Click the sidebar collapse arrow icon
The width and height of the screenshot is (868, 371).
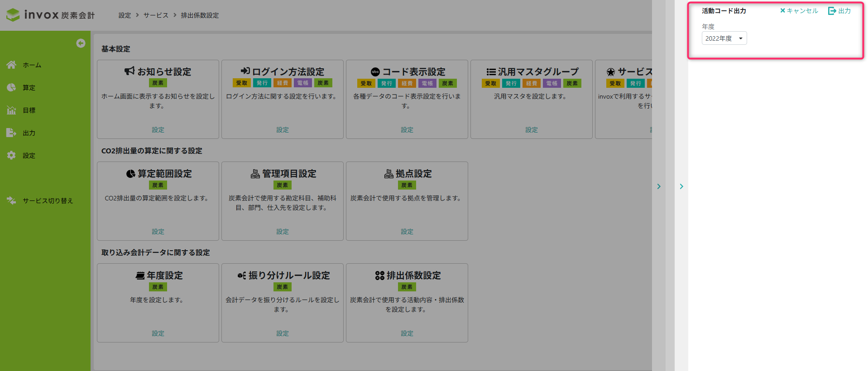81,43
